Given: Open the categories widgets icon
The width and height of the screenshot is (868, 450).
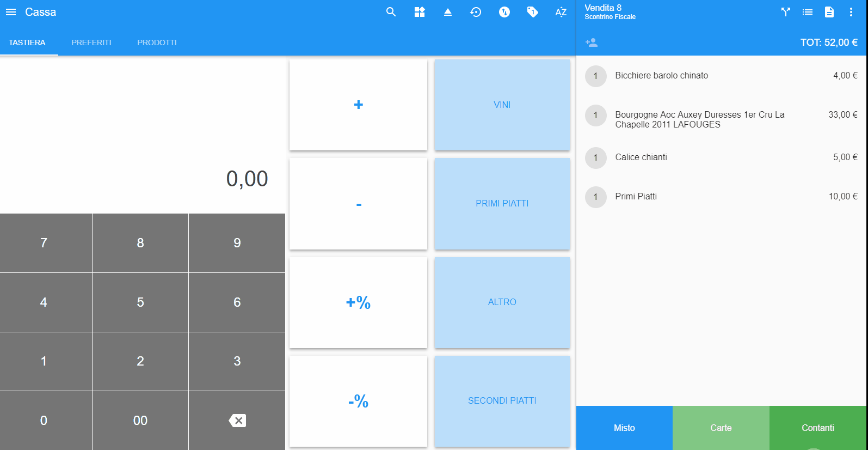Looking at the screenshot, I should (420, 12).
